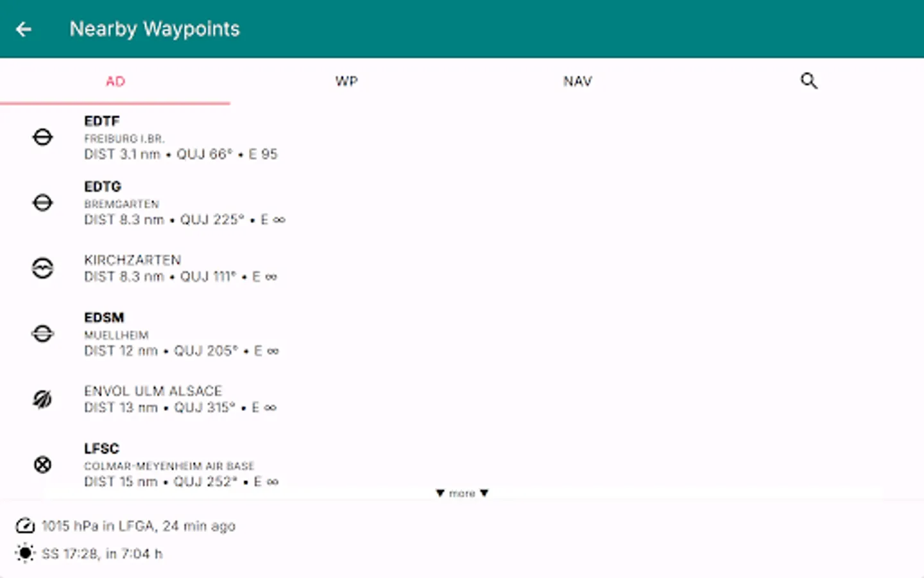Viewport: 924px width, 578px height.
Task: Click the EDTG Bremgarten airfield symbol
Action: point(42,202)
